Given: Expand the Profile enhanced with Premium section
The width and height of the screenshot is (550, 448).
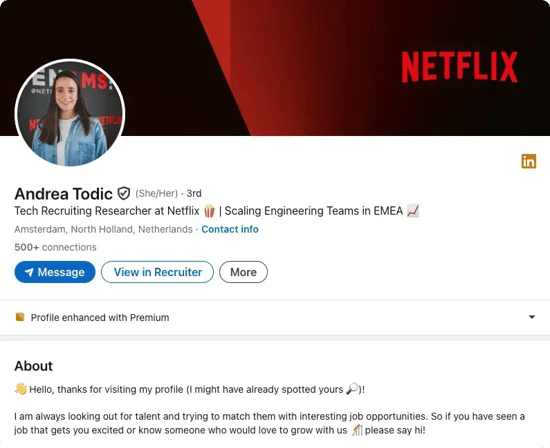Looking at the screenshot, I should (x=275, y=317).
